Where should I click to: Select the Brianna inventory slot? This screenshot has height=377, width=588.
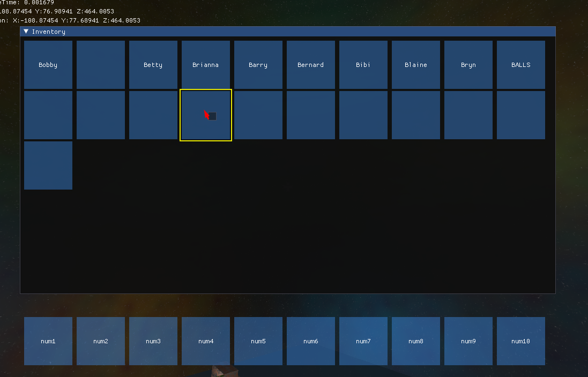pos(205,64)
